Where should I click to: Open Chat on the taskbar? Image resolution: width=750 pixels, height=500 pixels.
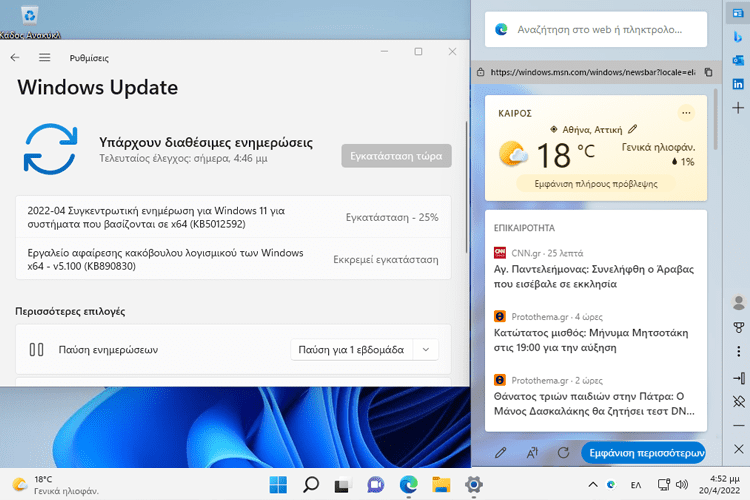[375, 485]
